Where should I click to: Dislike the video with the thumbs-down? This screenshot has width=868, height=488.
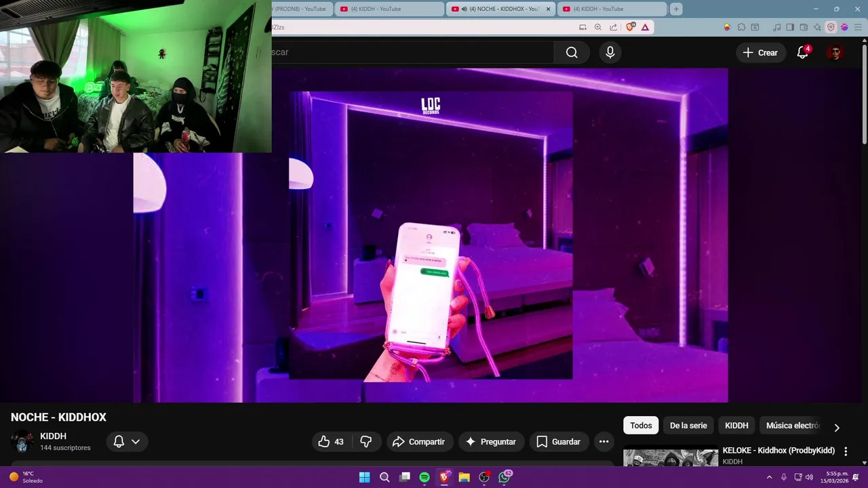click(x=366, y=442)
